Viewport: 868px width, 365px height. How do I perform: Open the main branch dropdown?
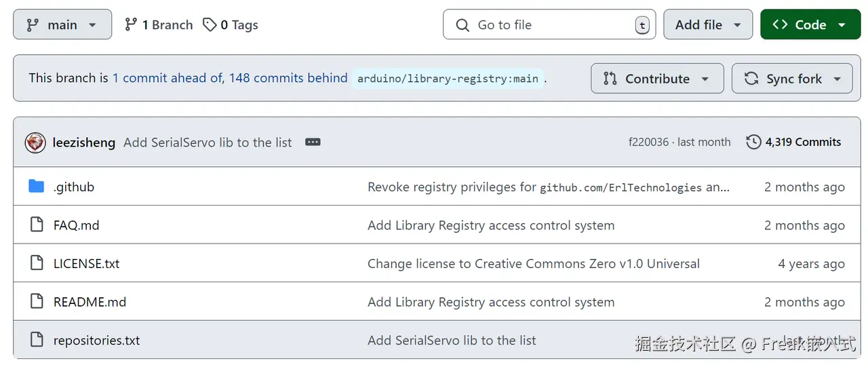[x=62, y=25]
